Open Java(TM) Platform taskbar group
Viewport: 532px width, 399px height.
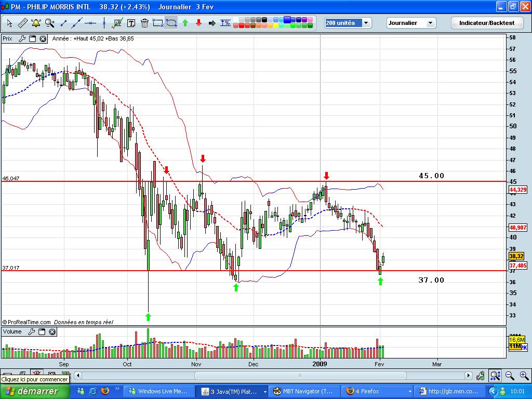tap(232, 391)
